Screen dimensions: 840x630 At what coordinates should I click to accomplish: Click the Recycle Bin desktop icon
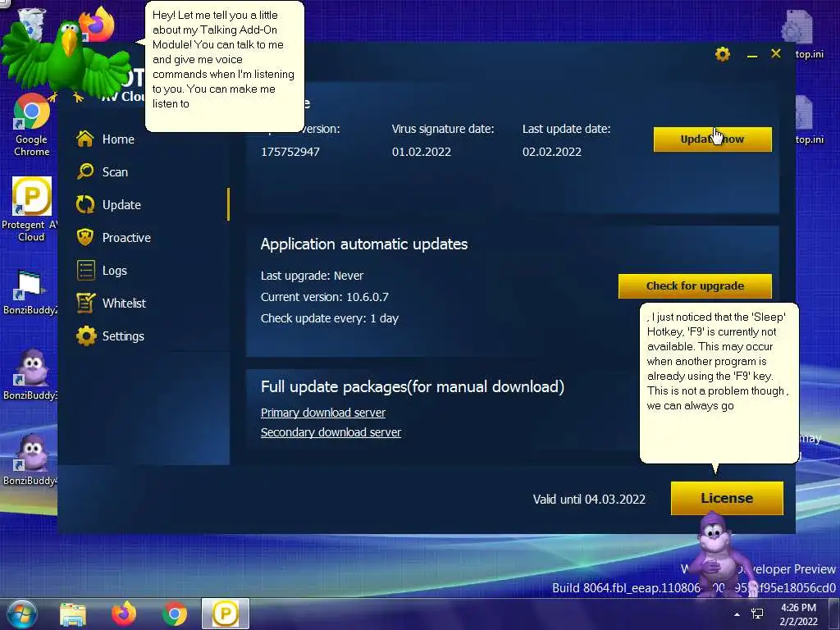pos(32,24)
